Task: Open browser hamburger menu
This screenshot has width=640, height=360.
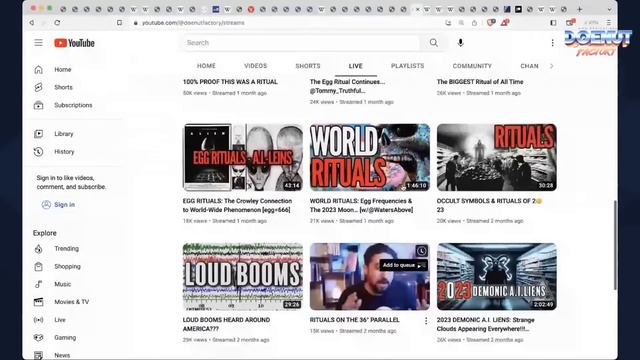Action: coord(609,23)
